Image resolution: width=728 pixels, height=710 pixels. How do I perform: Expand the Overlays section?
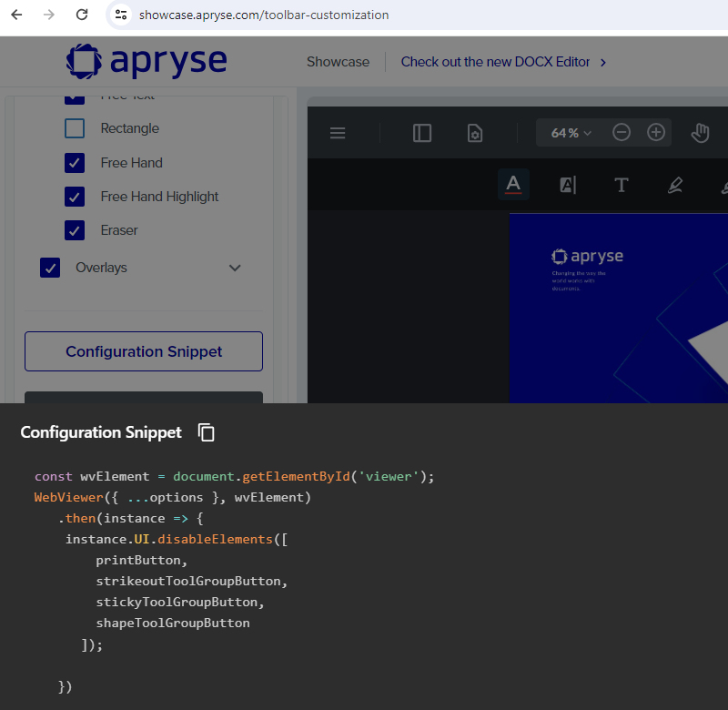pyautogui.click(x=235, y=268)
